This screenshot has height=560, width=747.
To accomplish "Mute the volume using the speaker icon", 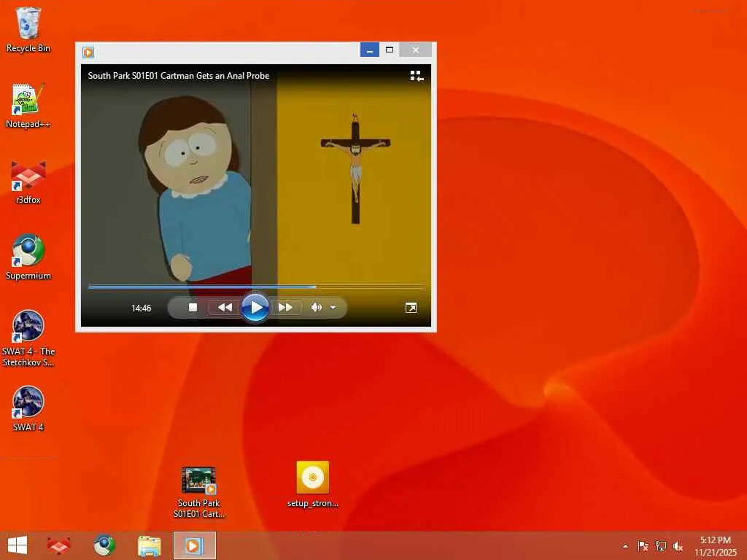I will click(316, 308).
